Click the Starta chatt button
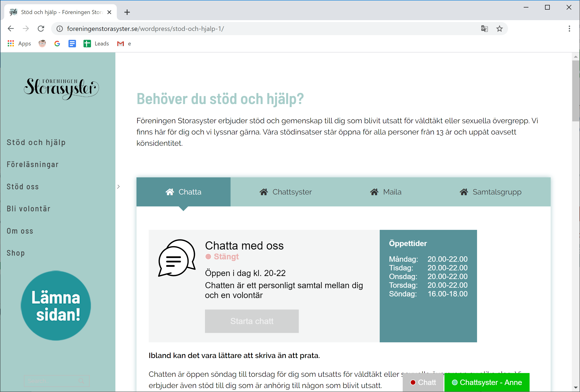 [252, 321]
